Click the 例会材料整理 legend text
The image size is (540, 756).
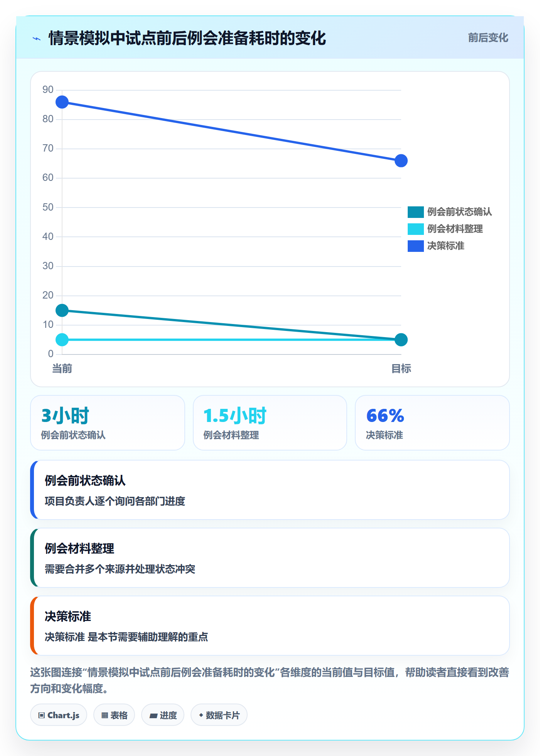pyautogui.click(x=455, y=229)
